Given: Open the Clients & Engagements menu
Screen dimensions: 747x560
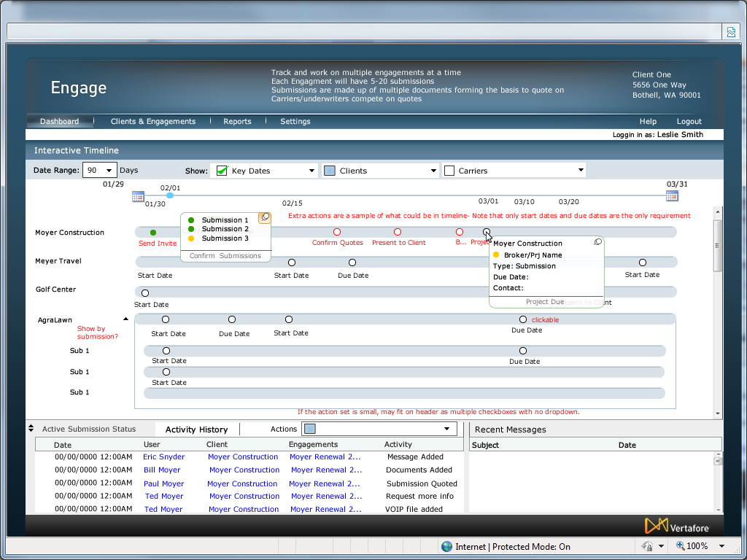Looking at the screenshot, I should [153, 122].
